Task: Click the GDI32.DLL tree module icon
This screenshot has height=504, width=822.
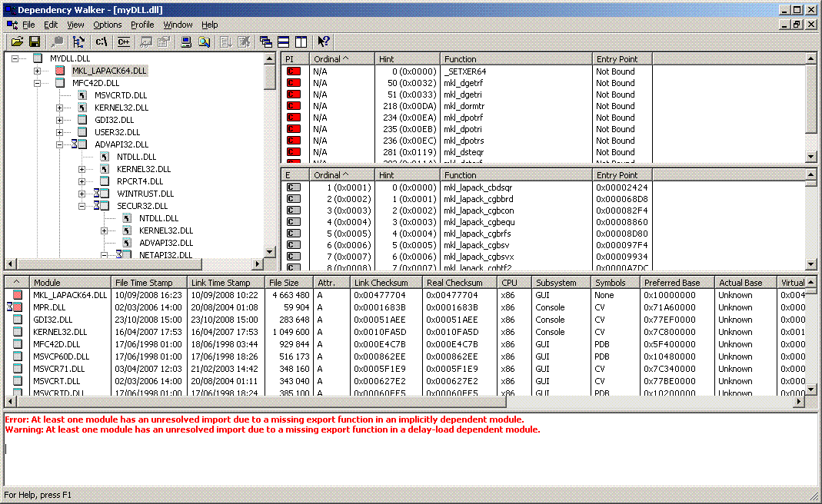Action: click(x=82, y=120)
